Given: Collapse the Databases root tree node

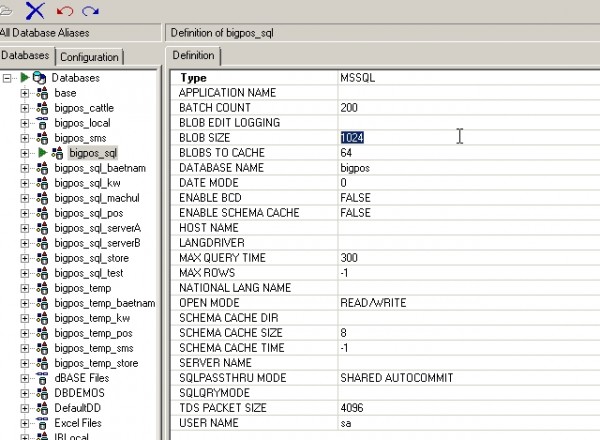Looking at the screenshot, I should point(8,77).
